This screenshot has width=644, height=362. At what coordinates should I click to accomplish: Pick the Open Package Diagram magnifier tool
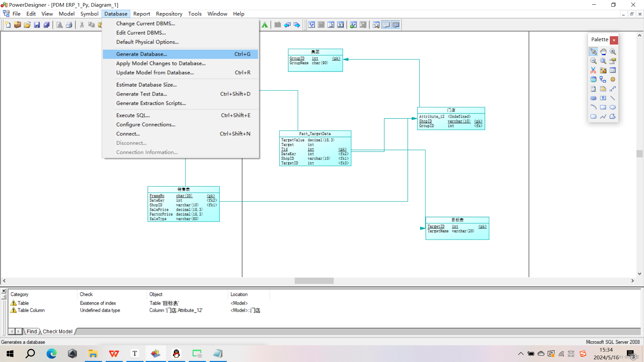(x=603, y=61)
